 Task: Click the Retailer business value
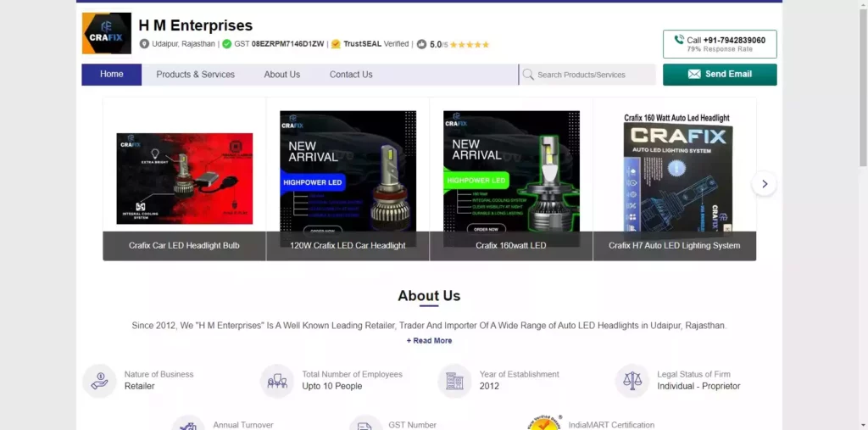(140, 386)
